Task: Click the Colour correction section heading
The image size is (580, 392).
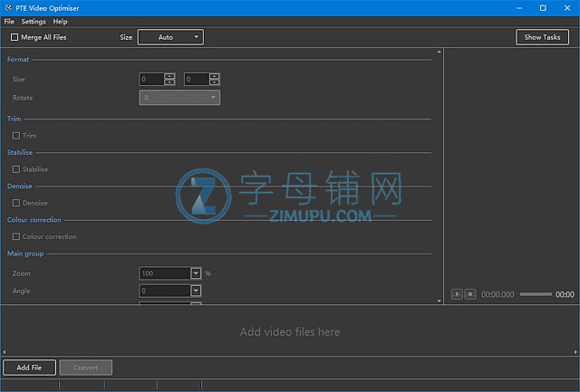Action: coord(34,219)
